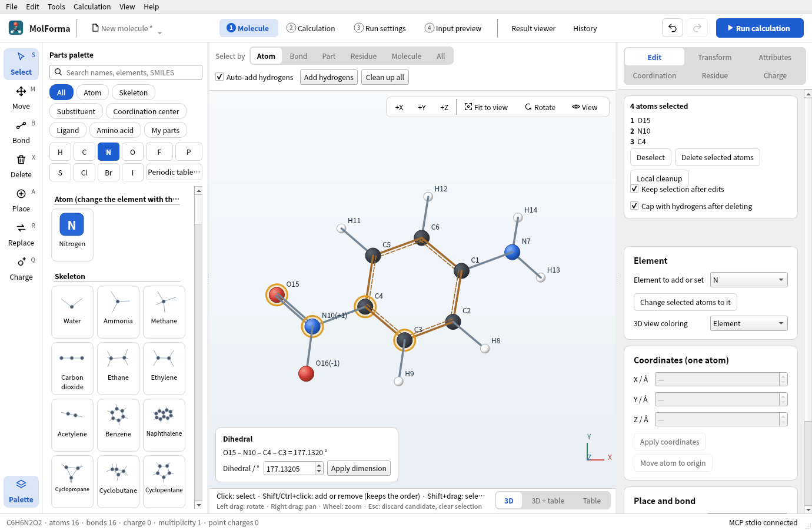Pick the Bond tool
Viewport: 812px width, 530px height.
tap(21, 132)
